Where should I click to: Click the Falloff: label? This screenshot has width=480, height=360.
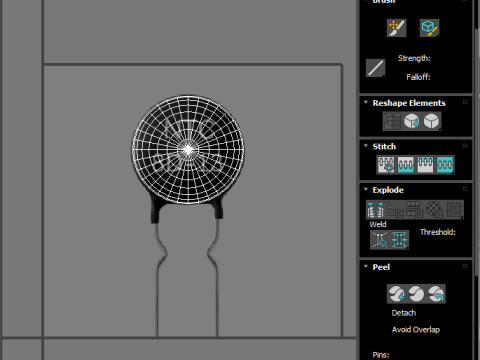coord(418,77)
